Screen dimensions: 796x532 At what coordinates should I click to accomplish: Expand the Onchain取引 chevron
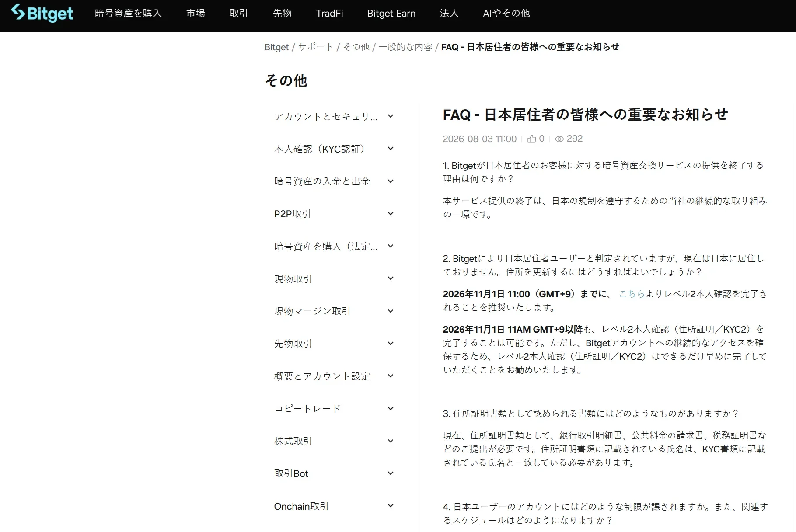click(391, 506)
